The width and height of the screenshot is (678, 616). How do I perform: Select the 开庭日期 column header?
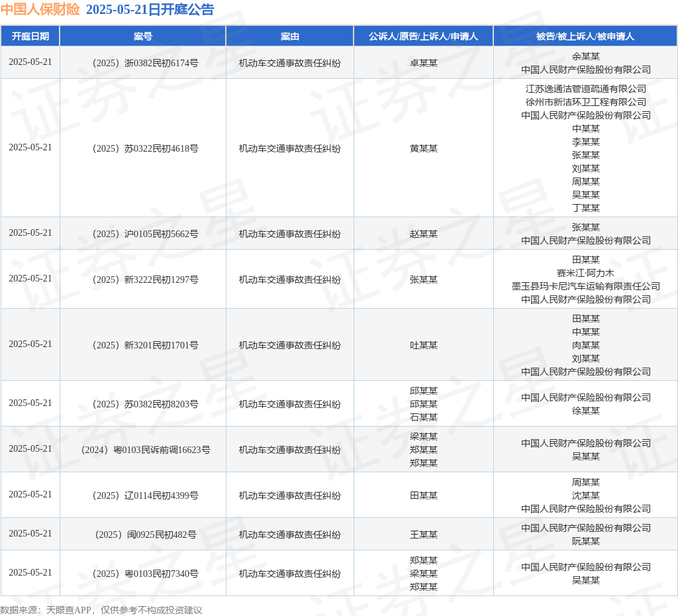click(x=30, y=36)
